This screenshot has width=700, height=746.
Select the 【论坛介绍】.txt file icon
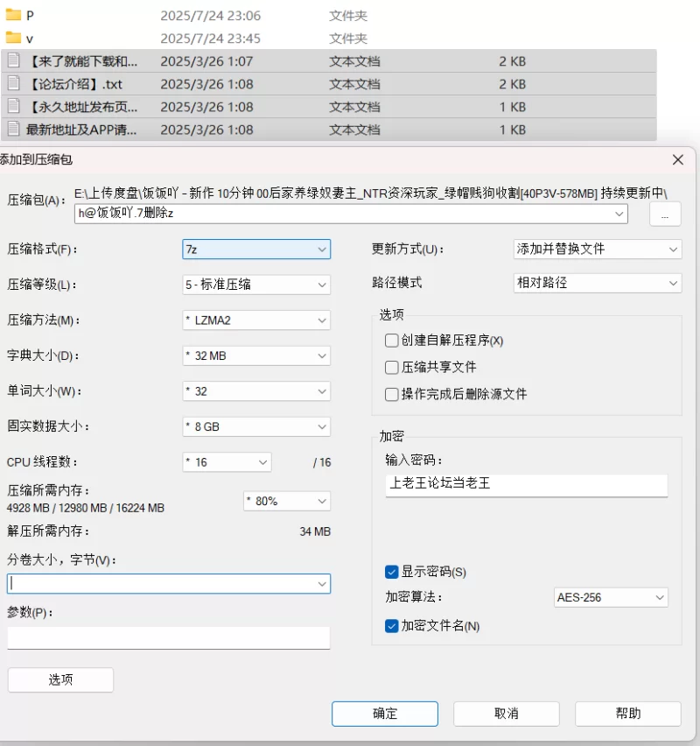click(14, 83)
